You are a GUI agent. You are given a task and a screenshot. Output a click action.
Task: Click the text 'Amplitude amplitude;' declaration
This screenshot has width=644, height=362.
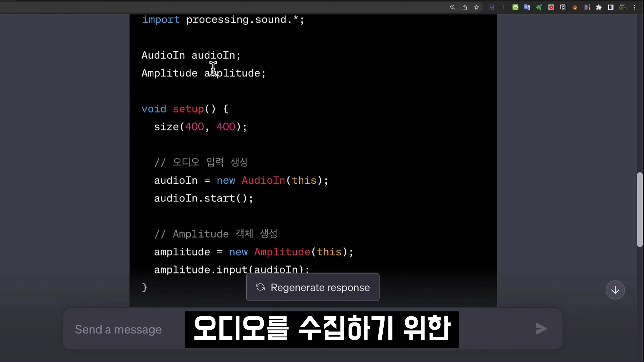click(x=203, y=73)
